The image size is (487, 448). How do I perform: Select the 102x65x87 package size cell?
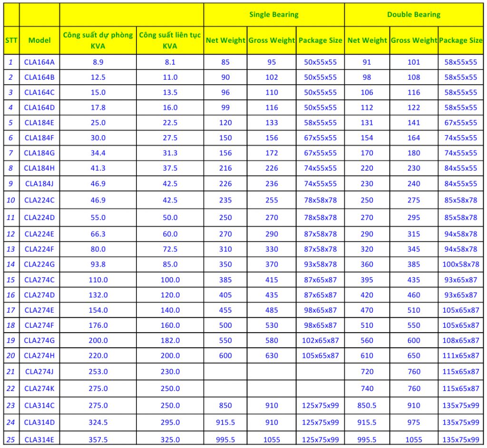tap(320, 340)
